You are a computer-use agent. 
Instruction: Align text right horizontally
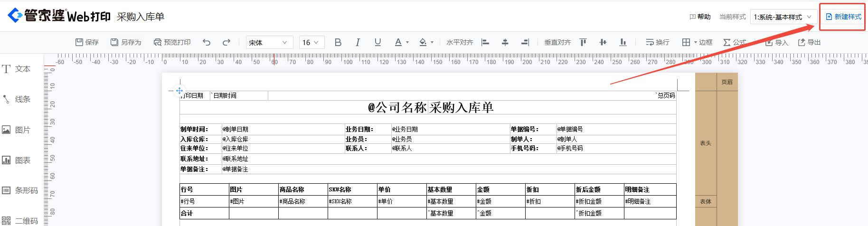[x=525, y=42]
